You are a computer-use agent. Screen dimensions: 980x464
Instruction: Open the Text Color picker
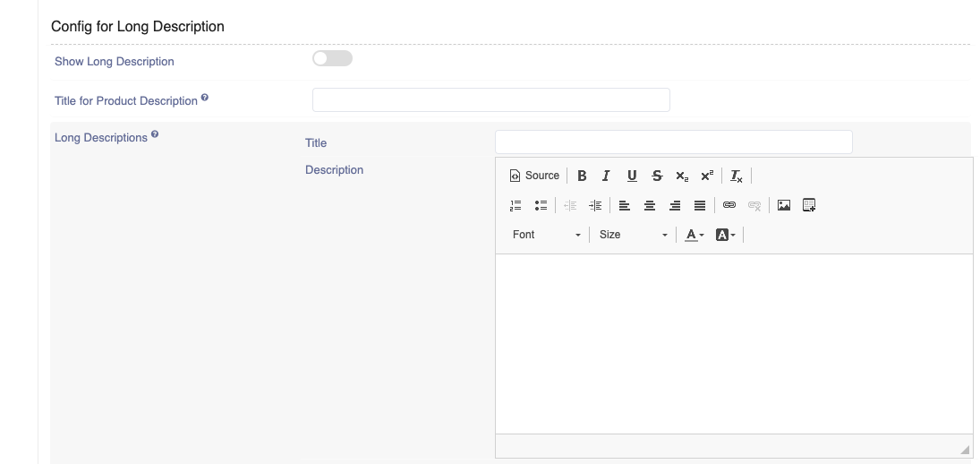coord(695,235)
